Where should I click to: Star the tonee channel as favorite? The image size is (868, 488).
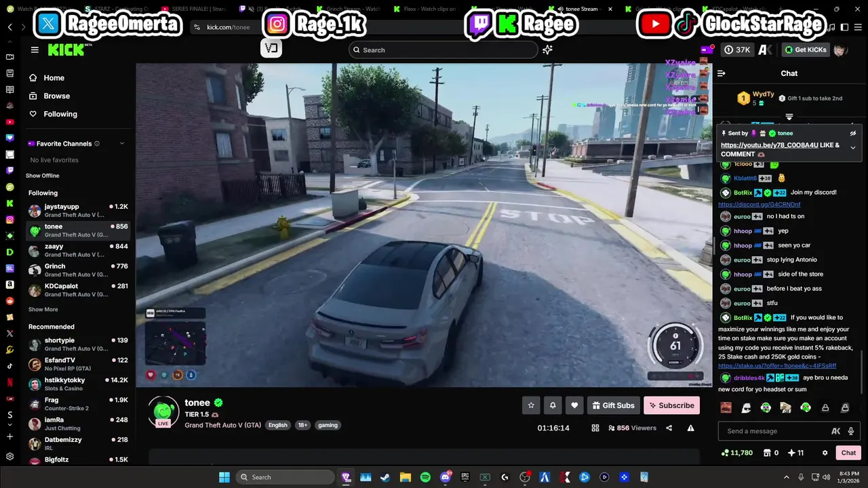point(531,405)
